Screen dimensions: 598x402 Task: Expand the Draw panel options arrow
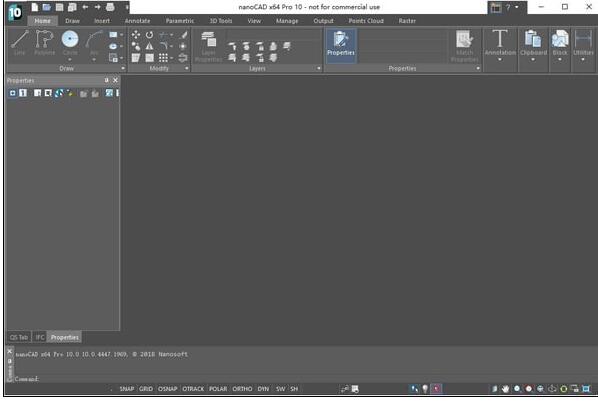tap(123, 69)
